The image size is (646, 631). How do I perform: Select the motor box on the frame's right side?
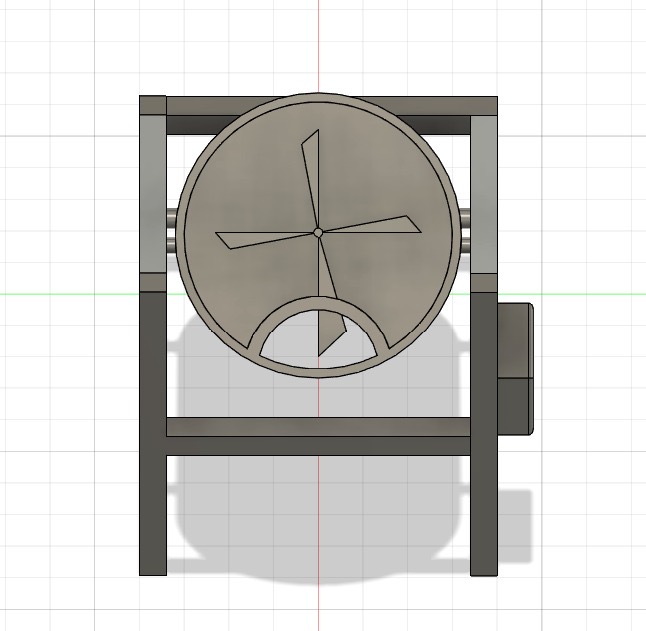coord(515,369)
